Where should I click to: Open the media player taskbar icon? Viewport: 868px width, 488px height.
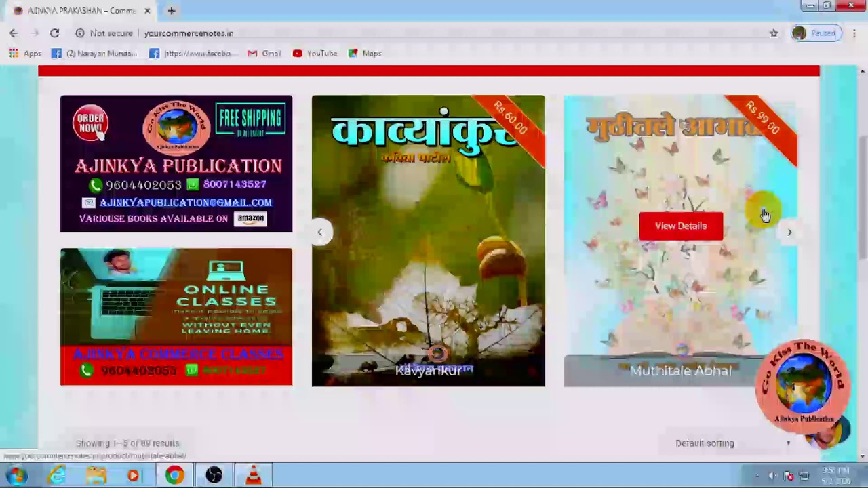click(133, 476)
